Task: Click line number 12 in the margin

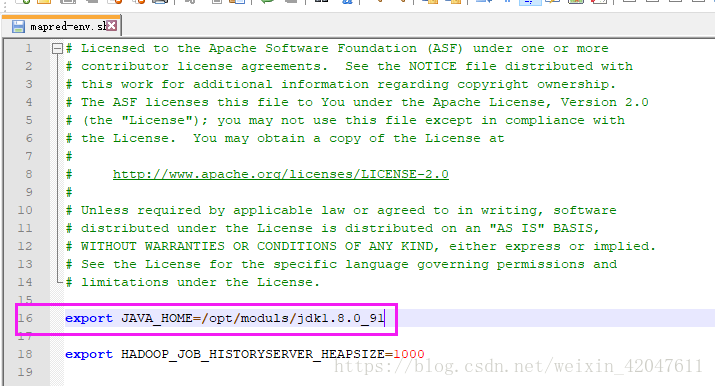Action: tap(25, 246)
